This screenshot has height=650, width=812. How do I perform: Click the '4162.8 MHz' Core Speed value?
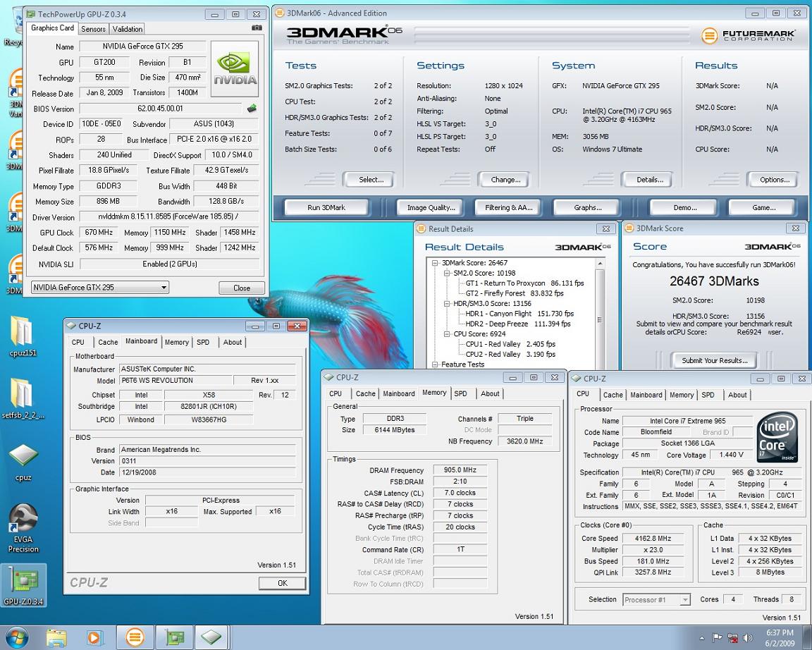pyautogui.click(x=653, y=539)
